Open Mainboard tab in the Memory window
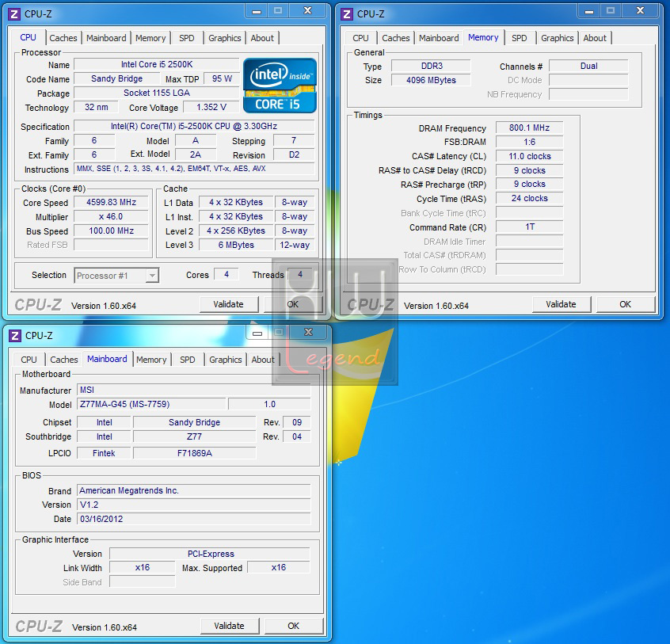This screenshot has width=670, height=644. tap(439, 38)
